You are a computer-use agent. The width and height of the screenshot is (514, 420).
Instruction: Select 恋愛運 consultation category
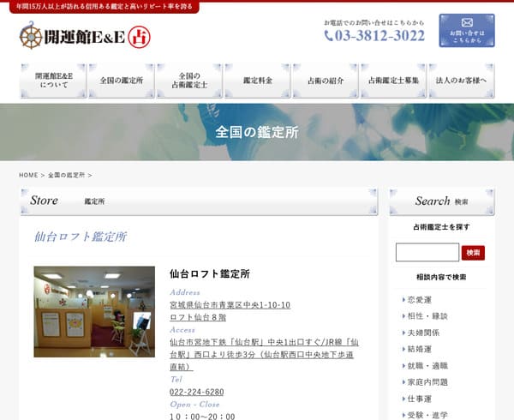click(419, 300)
